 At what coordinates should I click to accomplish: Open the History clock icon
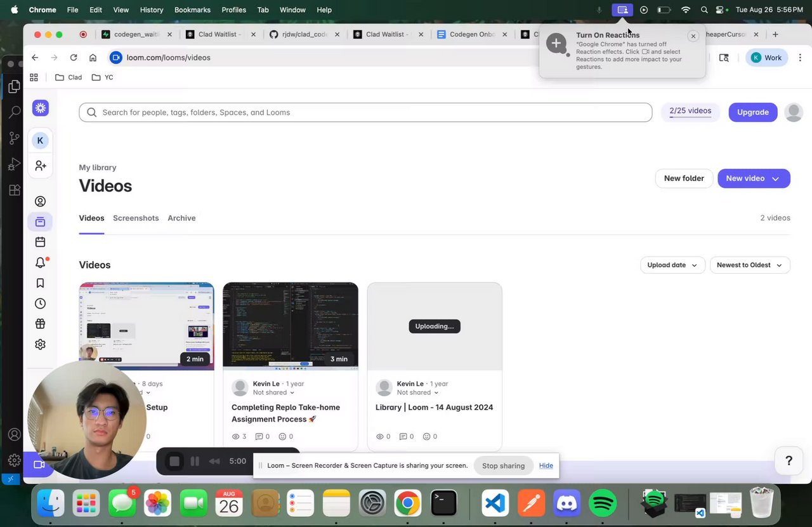pos(40,304)
